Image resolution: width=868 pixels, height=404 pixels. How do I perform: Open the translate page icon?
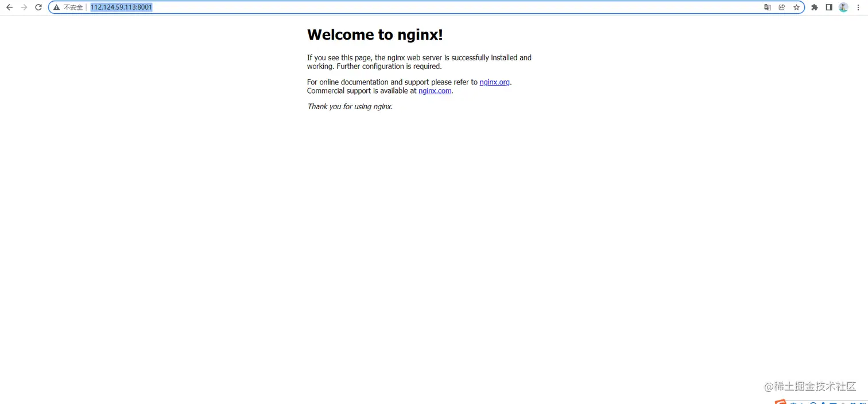click(768, 7)
